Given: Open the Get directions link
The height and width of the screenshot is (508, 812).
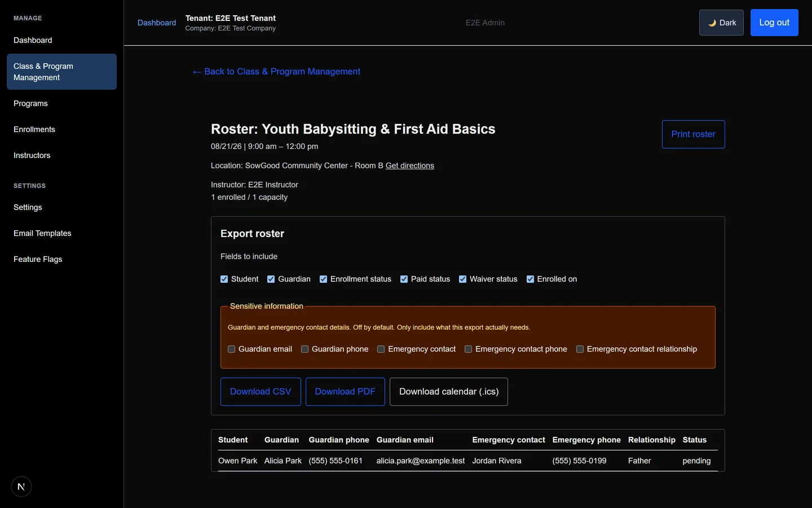Looking at the screenshot, I should click(x=410, y=165).
